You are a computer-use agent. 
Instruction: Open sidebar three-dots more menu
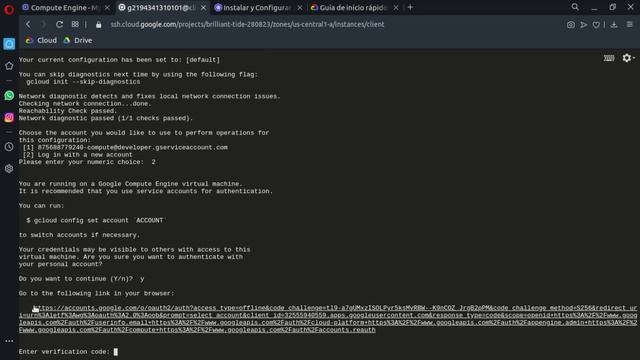pyautogui.click(x=9, y=341)
